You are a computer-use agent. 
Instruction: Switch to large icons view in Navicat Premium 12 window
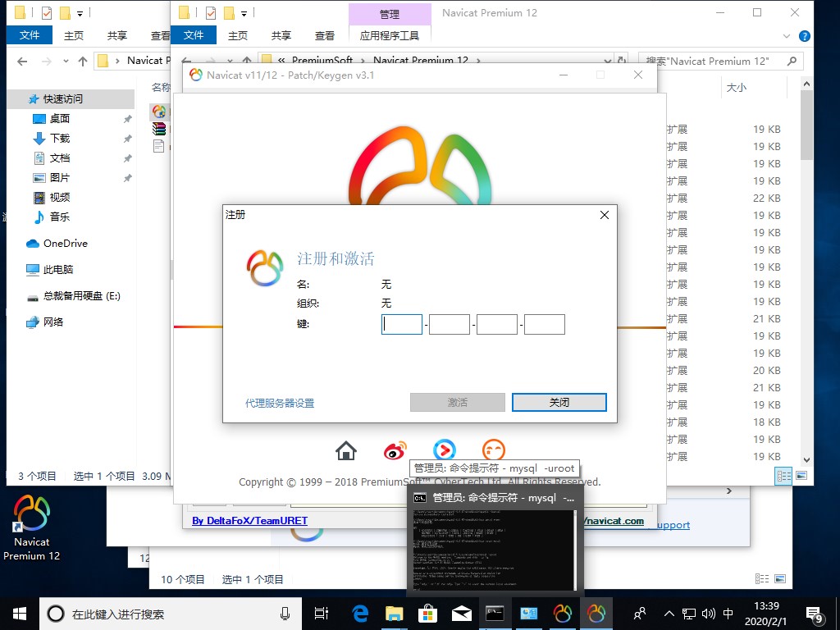[x=801, y=476]
